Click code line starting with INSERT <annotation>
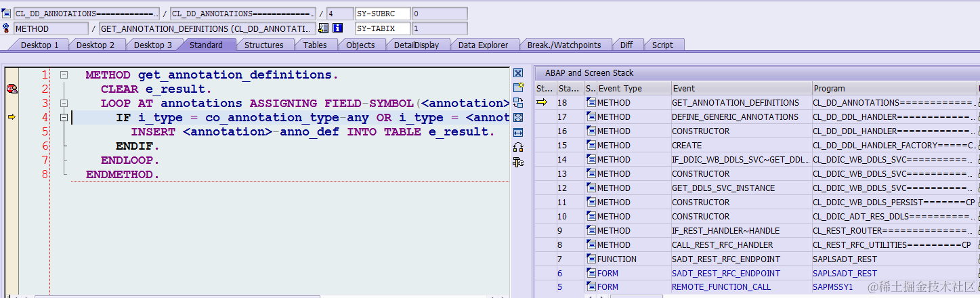This screenshot has height=298, width=980. pos(312,131)
